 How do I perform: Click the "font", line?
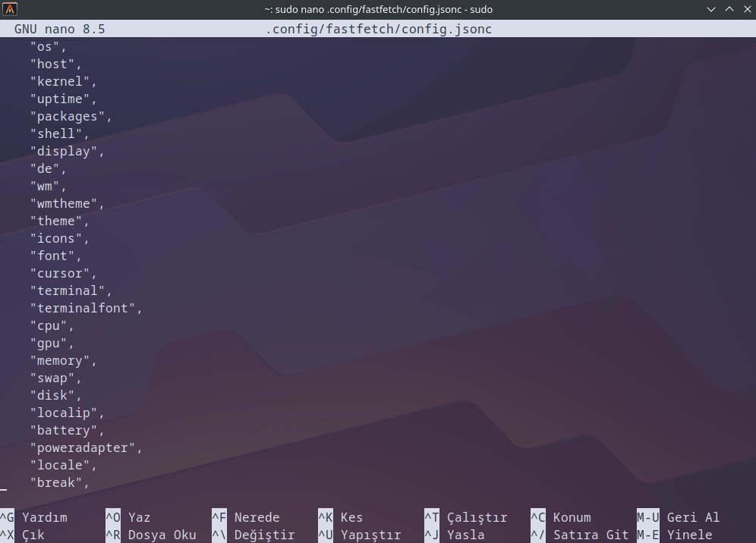[x=56, y=256]
